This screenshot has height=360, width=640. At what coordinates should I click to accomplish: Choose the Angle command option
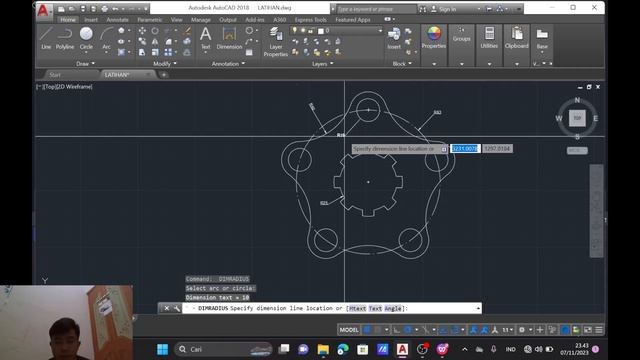393,308
